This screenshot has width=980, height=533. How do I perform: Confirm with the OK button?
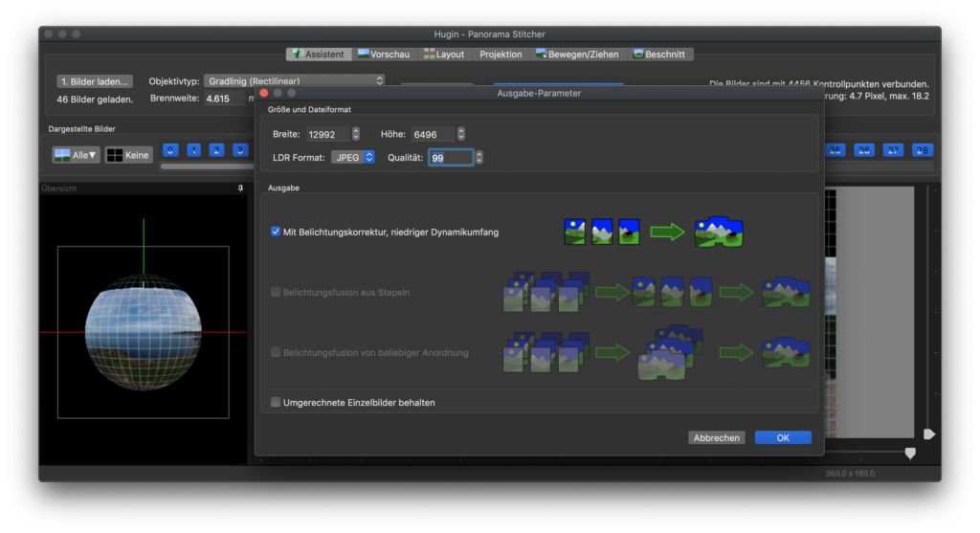point(783,438)
